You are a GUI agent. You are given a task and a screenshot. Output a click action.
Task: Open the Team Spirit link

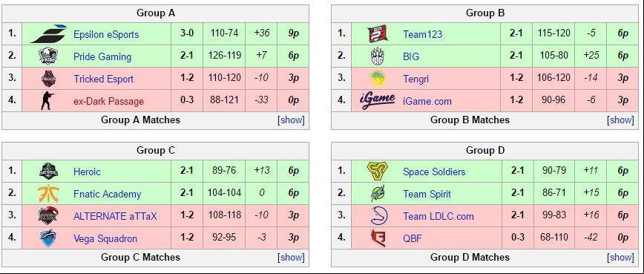[427, 194]
